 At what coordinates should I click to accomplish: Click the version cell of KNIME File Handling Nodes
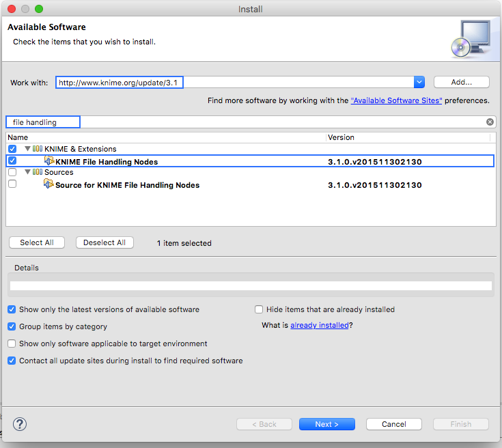tap(375, 162)
